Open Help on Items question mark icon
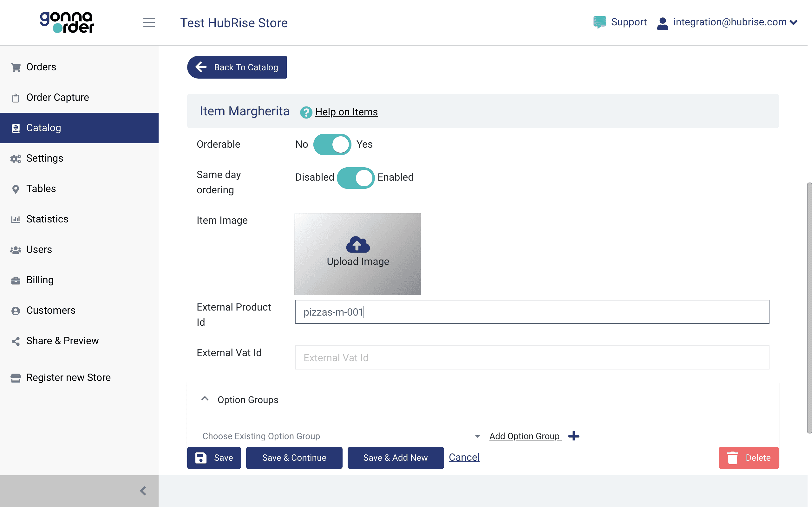 306,113
